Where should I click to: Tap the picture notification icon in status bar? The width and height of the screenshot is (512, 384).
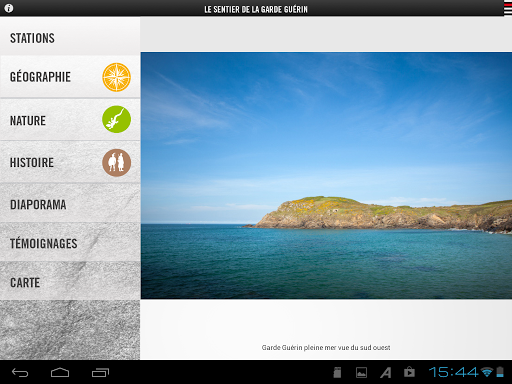point(361,372)
